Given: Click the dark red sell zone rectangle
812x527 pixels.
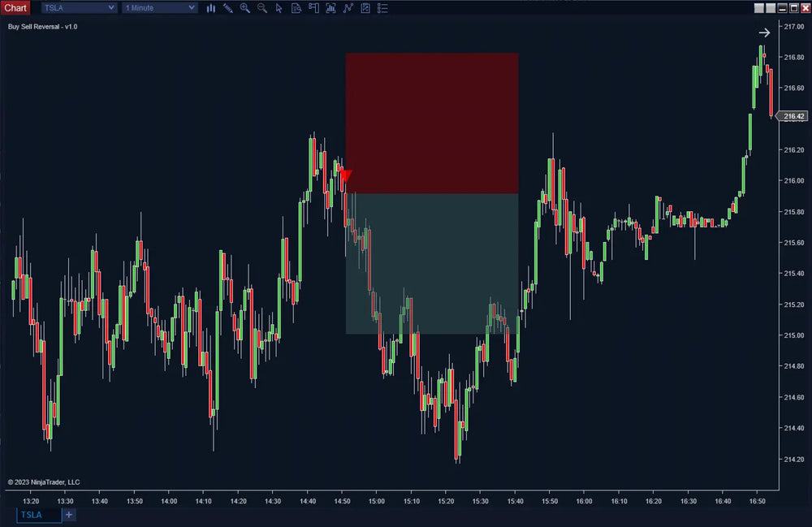Looking at the screenshot, I should click(x=432, y=122).
